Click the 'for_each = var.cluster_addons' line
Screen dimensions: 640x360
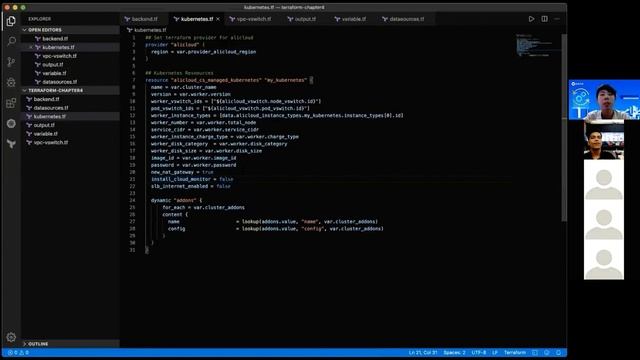203,208
